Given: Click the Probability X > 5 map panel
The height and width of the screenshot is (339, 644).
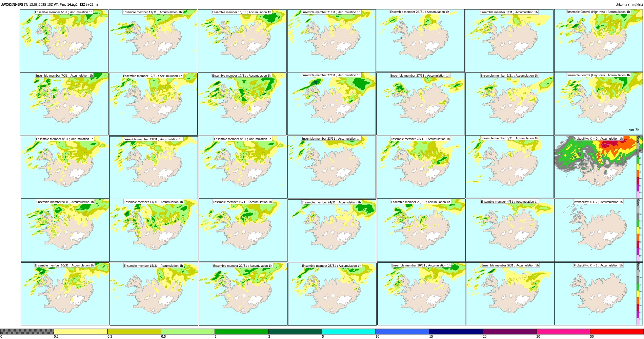Looking at the screenshot, I should click(599, 294).
